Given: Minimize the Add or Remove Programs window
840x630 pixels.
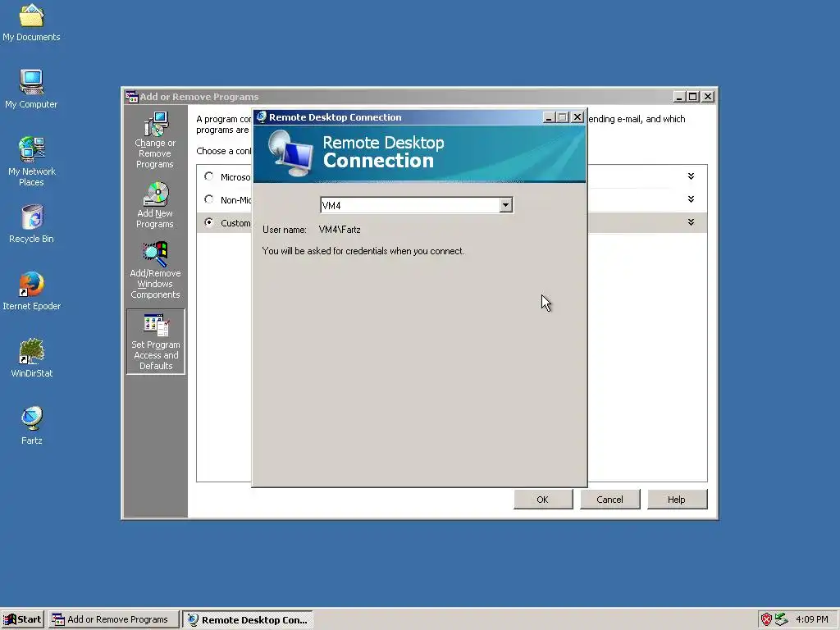Looking at the screenshot, I should (x=679, y=97).
